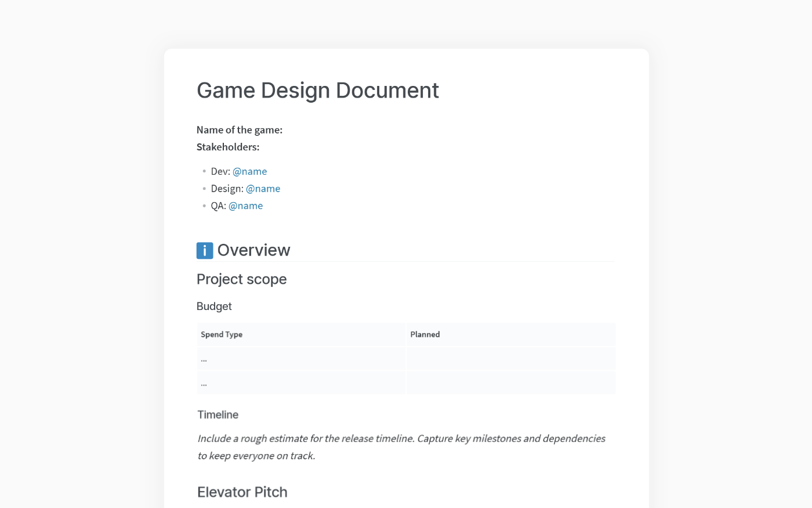Image resolution: width=812 pixels, height=508 pixels.
Task: Click the bullet before Dev
Action: click(x=204, y=171)
